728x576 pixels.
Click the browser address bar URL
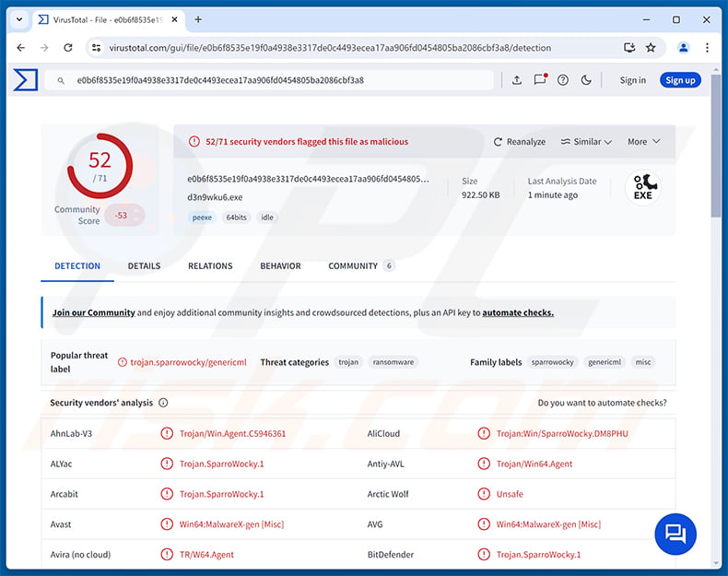tap(330, 47)
